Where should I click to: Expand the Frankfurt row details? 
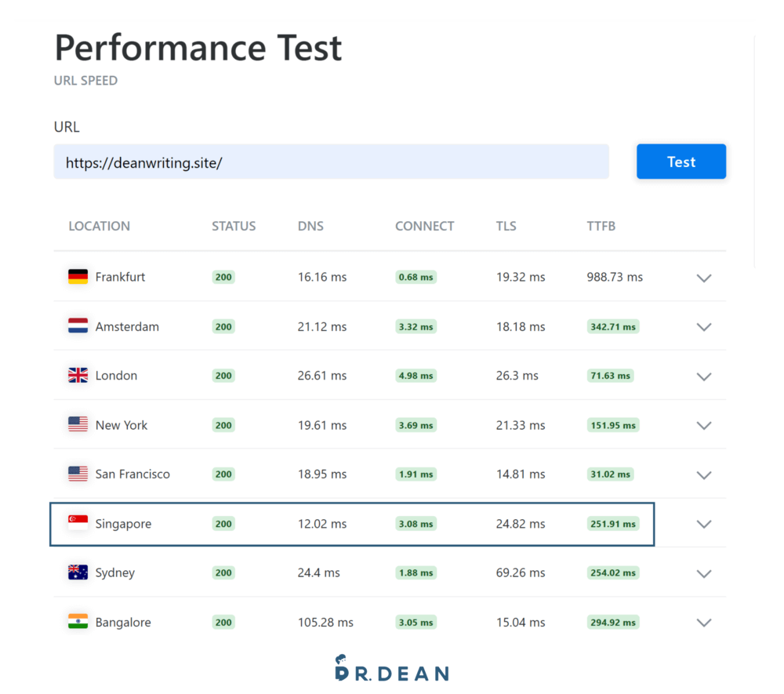(704, 278)
